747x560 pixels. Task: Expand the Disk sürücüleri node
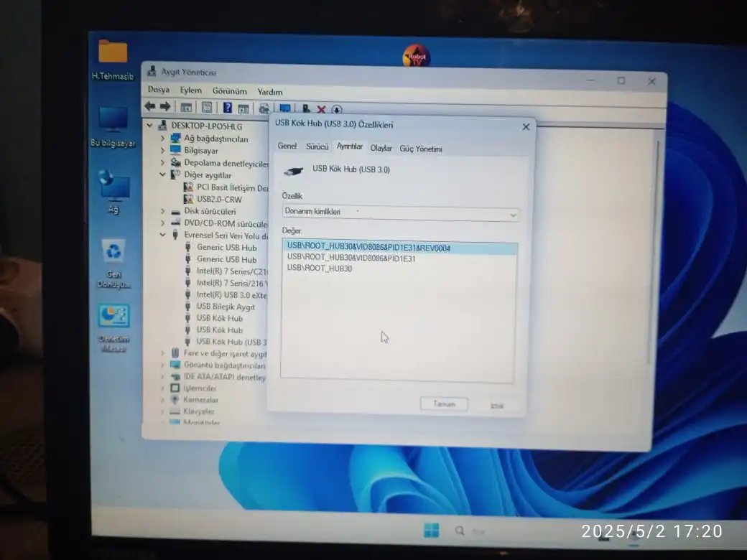162,211
